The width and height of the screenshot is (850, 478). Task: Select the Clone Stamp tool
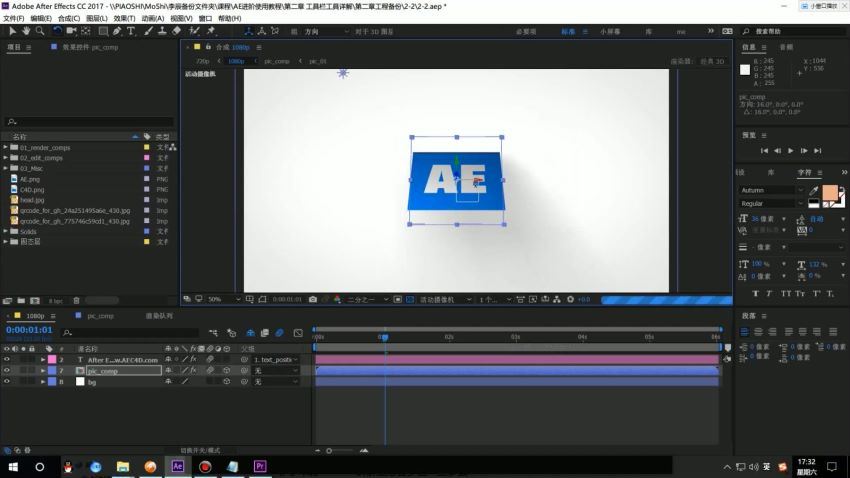(x=162, y=31)
